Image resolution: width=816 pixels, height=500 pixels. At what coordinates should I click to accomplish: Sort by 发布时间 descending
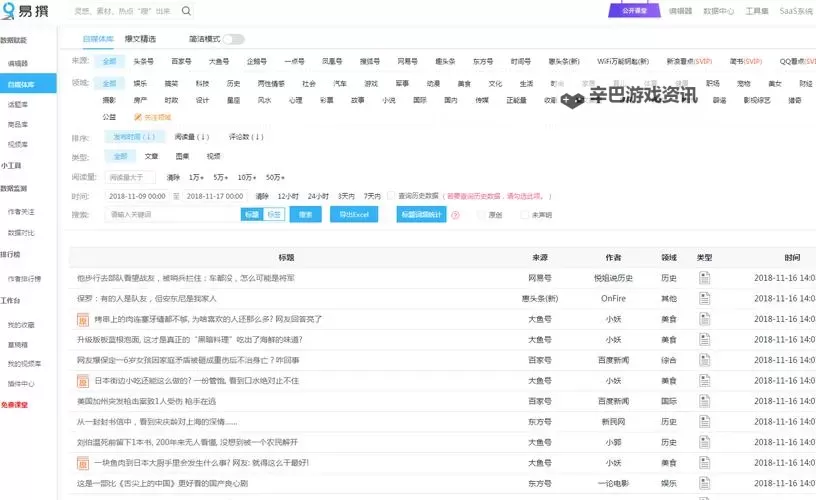[x=134, y=137]
